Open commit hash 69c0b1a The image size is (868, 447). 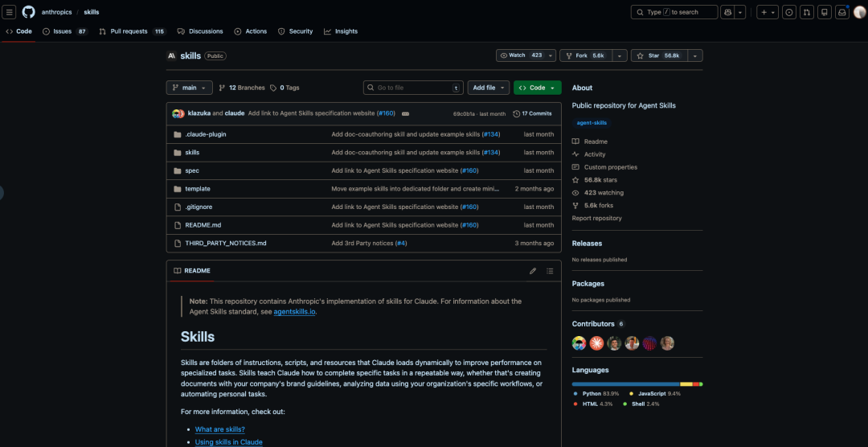pyautogui.click(x=465, y=114)
